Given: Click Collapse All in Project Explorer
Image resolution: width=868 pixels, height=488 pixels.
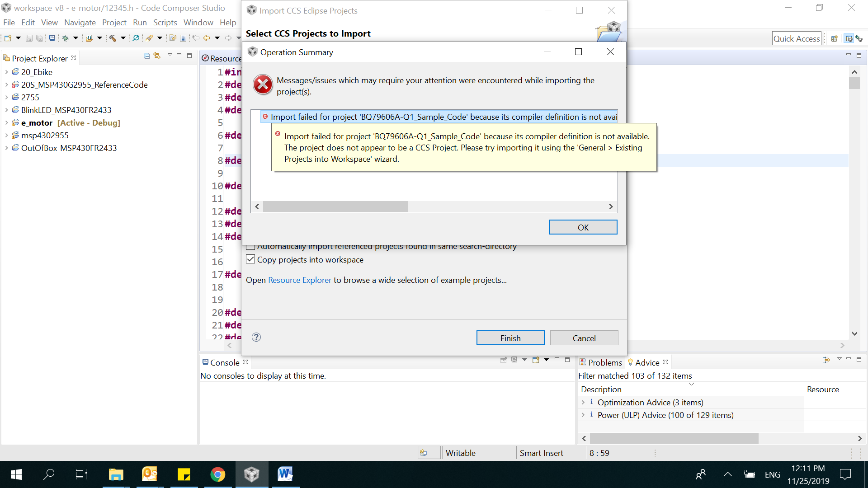Looking at the screenshot, I should coord(146,56).
